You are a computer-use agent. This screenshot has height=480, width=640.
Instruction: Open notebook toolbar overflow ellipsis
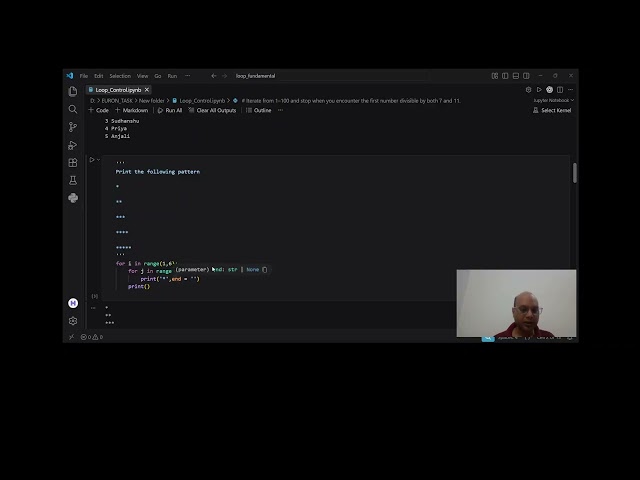(x=280, y=110)
